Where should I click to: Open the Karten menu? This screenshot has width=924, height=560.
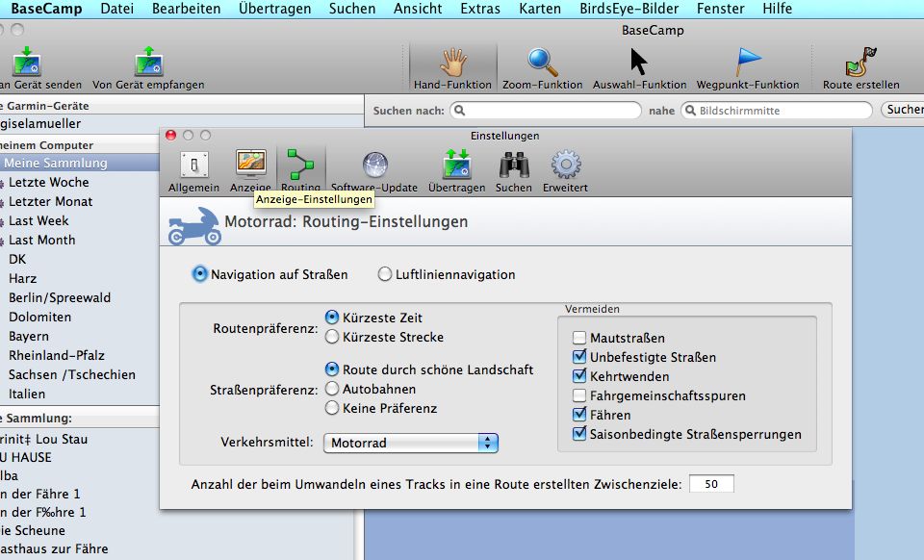539,9
